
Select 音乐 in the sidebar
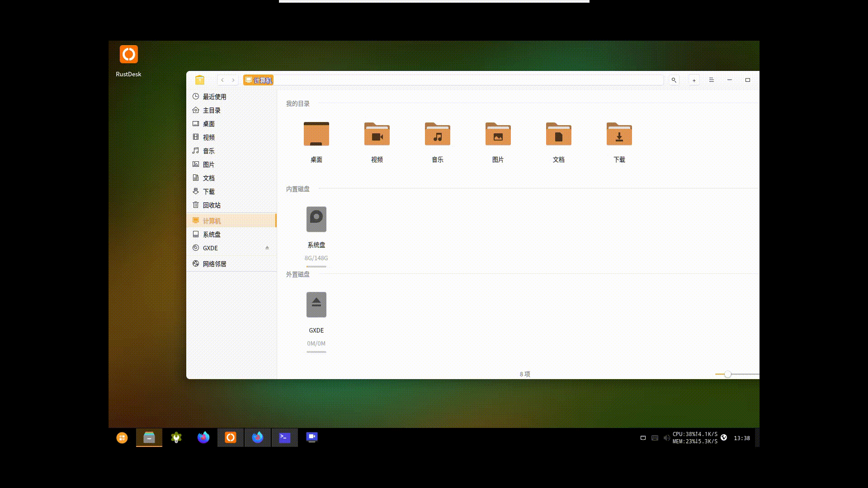point(231,151)
